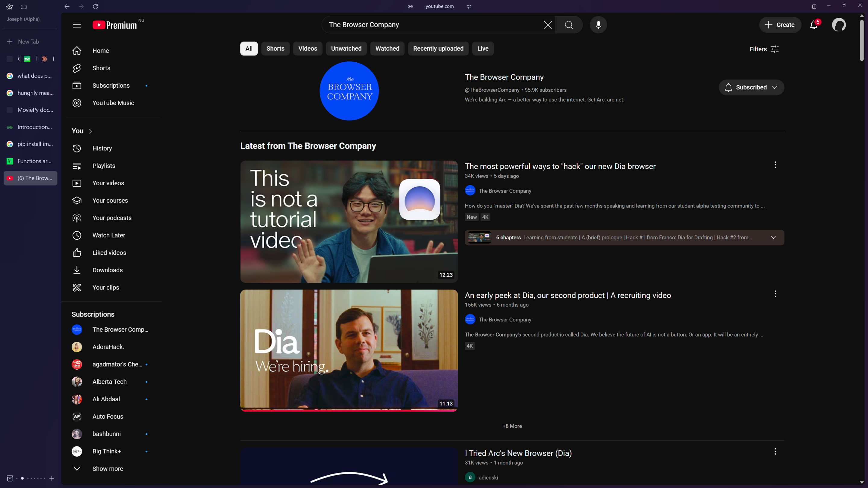The width and height of the screenshot is (868, 488).
Task: Open the YouTube hamburger guide menu
Action: (77, 25)
